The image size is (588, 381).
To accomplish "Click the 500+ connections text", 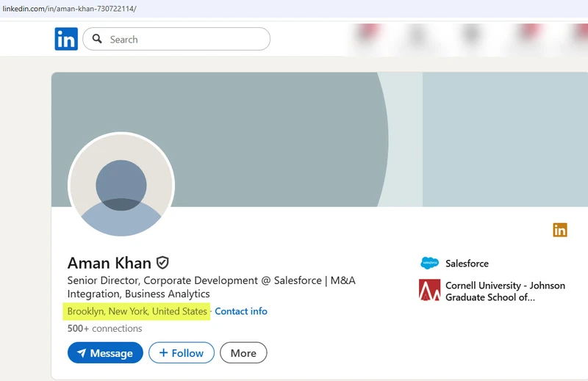I will click(x=104, y=328).
